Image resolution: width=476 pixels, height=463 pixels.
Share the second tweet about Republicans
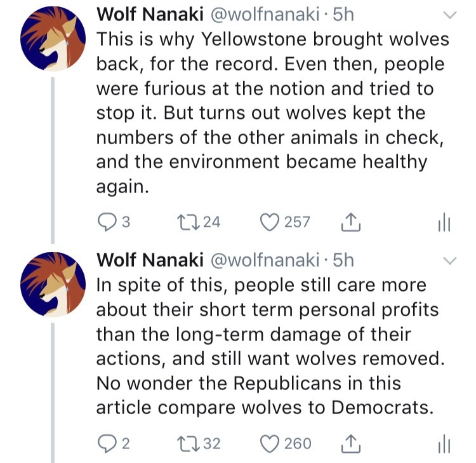(x=351, y=443)
